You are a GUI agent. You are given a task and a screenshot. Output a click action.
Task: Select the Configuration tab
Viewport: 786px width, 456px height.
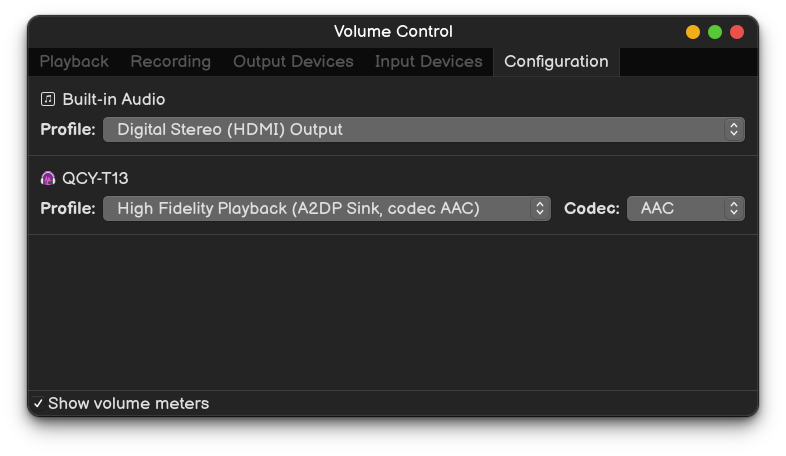tap(556, 62)
